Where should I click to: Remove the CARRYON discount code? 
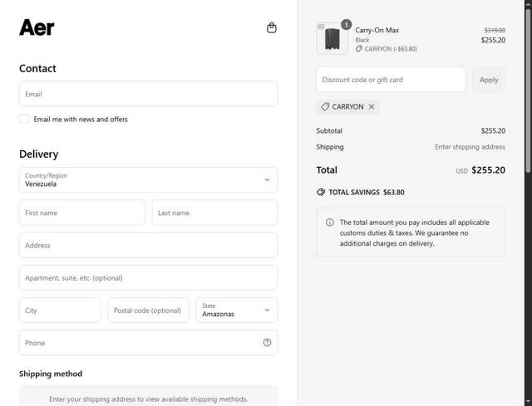pos(372,107)
